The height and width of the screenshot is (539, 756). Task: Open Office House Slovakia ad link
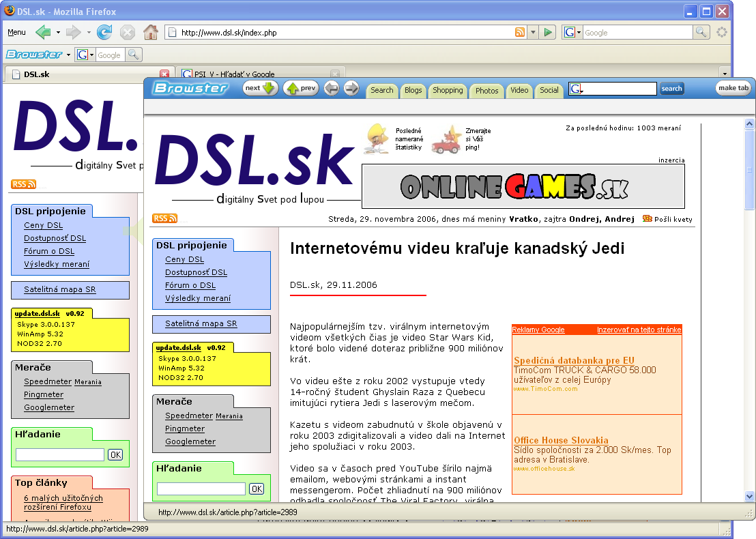coord(562,440)
